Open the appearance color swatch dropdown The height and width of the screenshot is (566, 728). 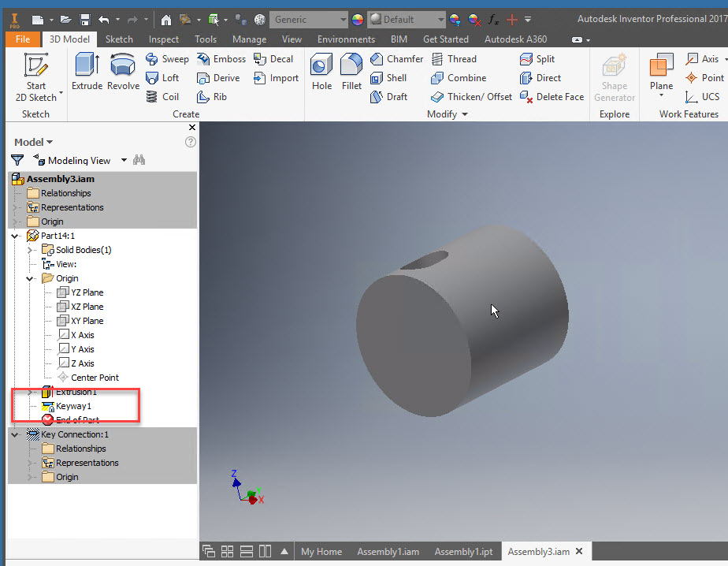(357, 19)
